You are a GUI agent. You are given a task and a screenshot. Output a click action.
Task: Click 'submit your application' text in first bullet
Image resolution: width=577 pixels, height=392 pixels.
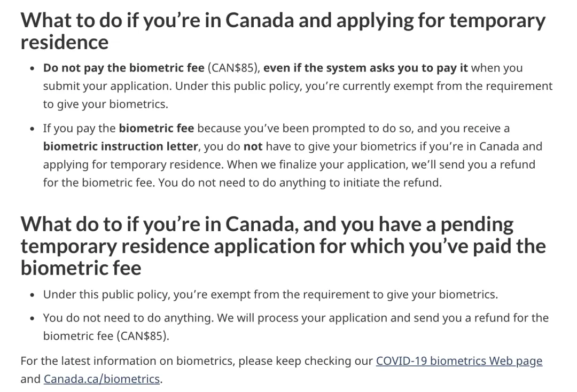click(107, 86)
